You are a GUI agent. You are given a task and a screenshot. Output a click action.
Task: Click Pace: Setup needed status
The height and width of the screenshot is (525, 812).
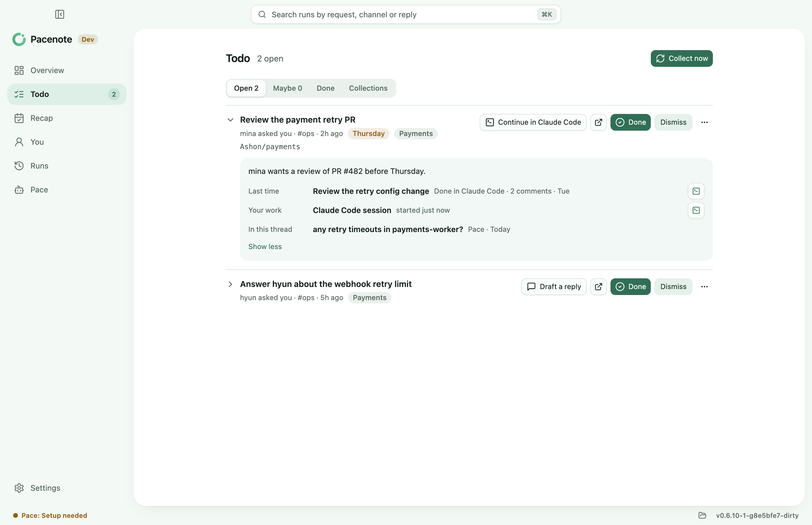(50, 515)
